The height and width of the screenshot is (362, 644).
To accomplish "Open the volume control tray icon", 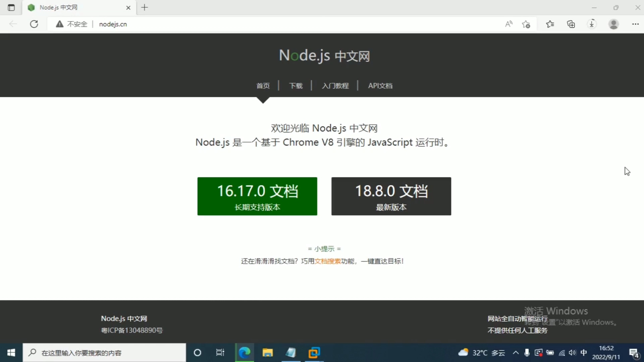I will [x=573, y=353].
